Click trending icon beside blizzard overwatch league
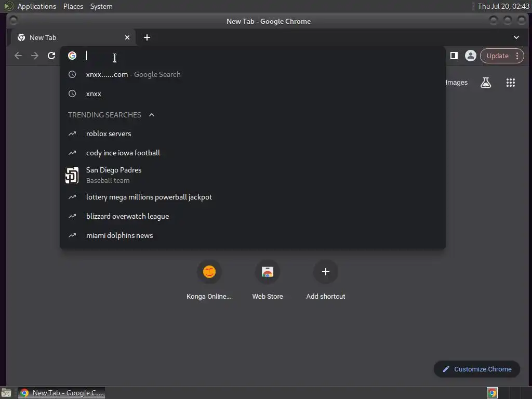 point(72,216)
